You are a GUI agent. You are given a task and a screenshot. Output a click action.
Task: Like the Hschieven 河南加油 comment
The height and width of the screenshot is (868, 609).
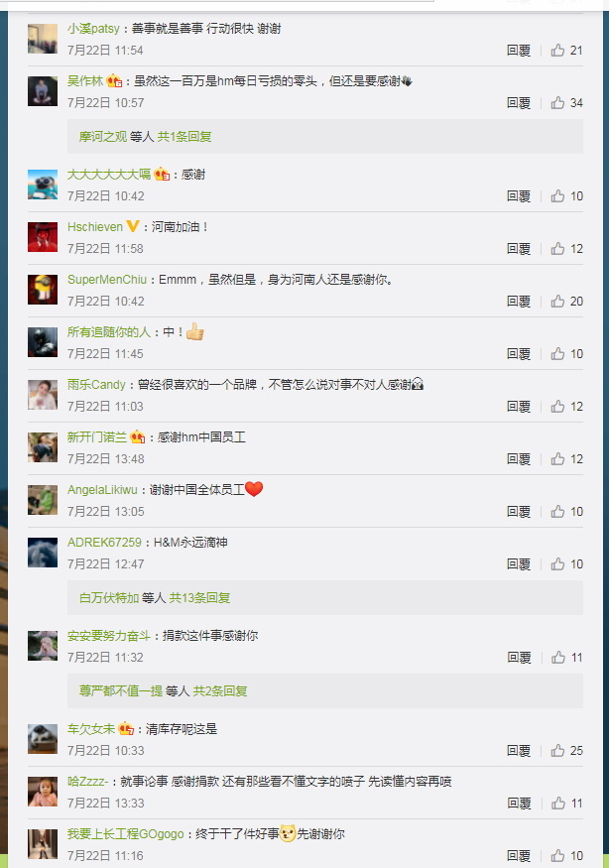(566, 249)
